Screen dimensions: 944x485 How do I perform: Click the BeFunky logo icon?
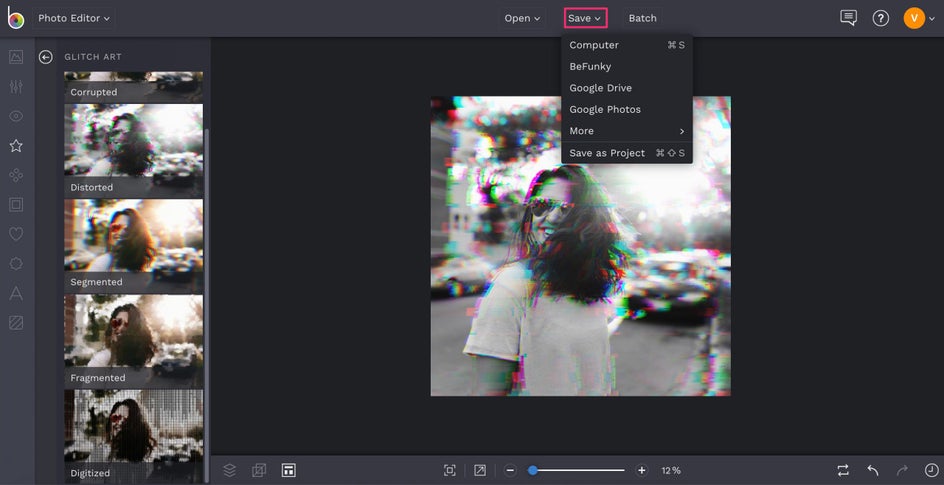16,18
